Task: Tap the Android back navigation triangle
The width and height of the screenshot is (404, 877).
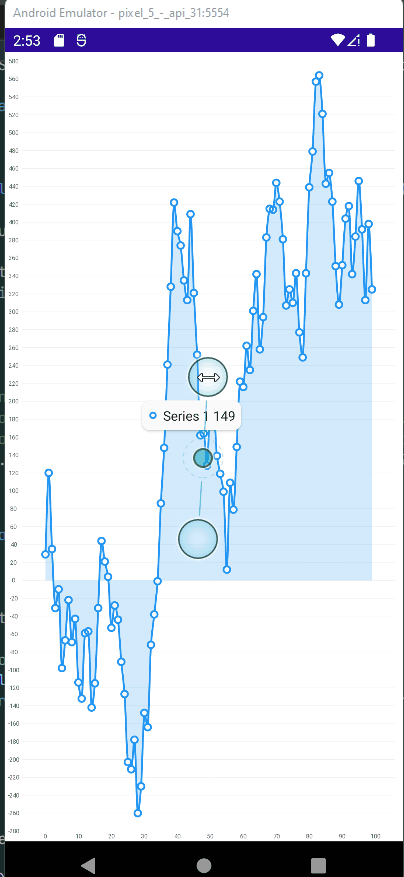Action: point(88,866)
